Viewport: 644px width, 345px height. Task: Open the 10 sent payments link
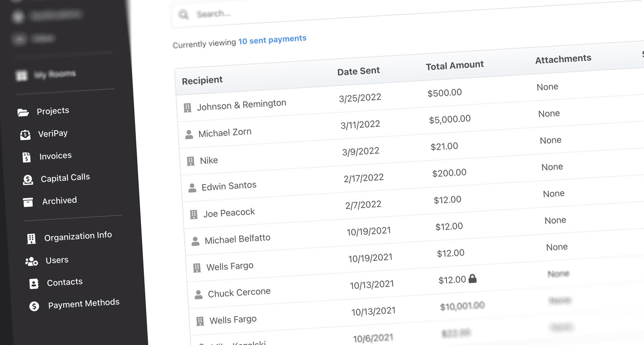click(272, 40)
